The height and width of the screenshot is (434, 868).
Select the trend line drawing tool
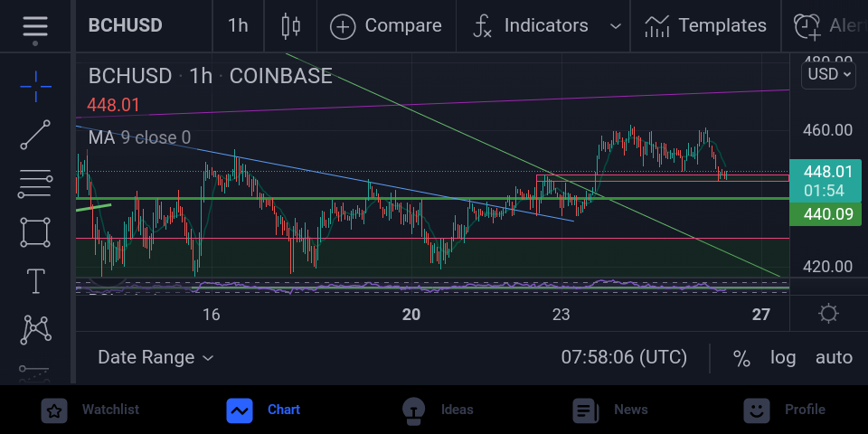click(36, 135)
